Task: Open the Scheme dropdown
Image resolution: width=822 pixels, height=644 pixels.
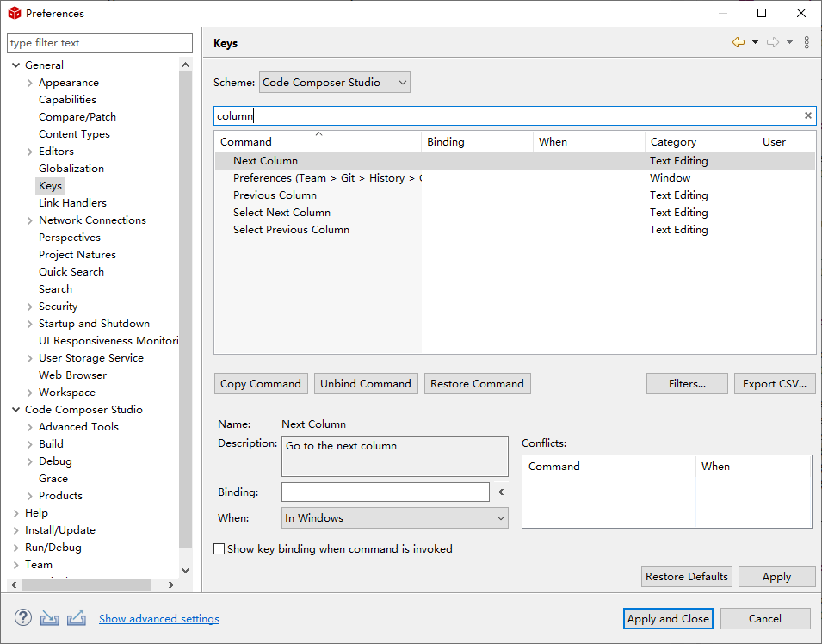Action: point(334,83)
